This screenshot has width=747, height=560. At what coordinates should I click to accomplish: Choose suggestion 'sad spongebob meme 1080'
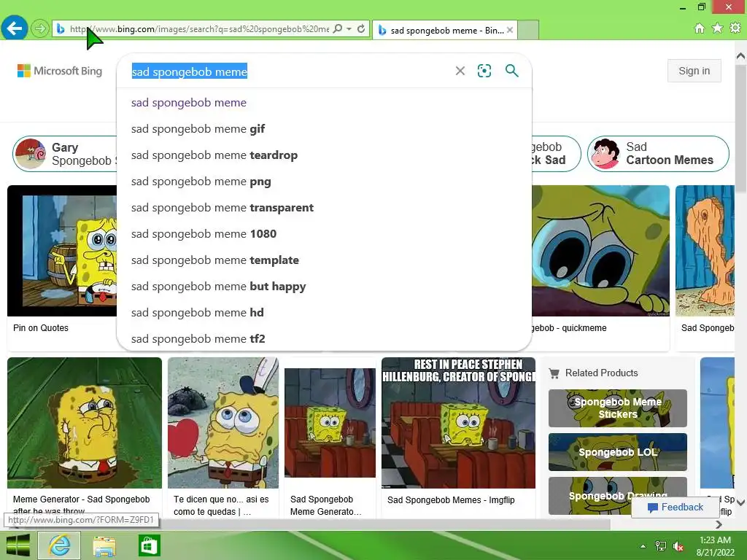324,234
